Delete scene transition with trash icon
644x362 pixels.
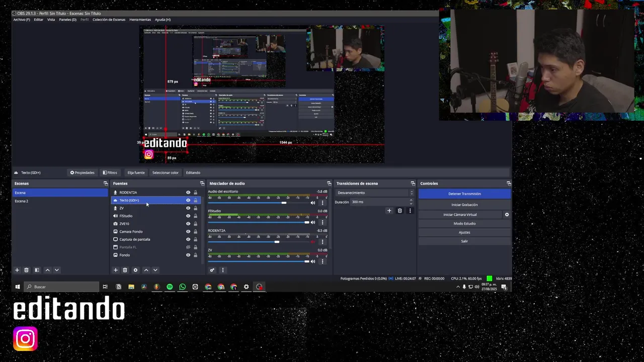400,211
